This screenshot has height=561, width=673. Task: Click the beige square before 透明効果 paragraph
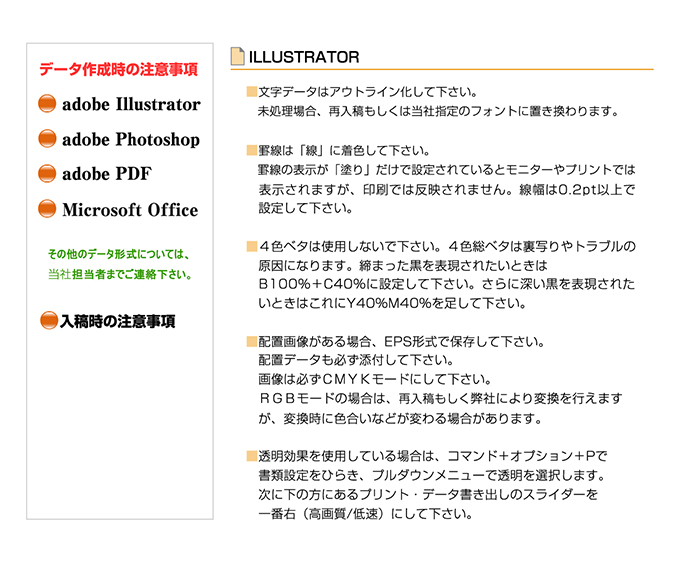pyautogui.click(x=252, y=456)
